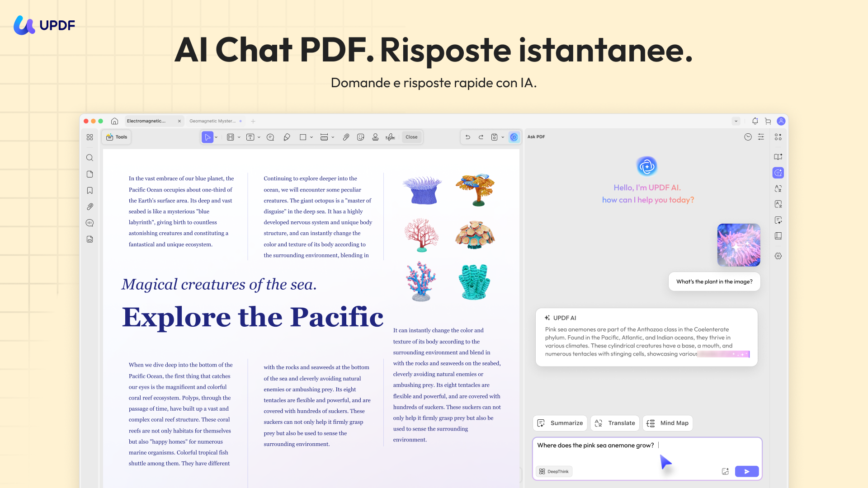Screen dimensions: 868x488
Task: Open page translate icon in right sidebar
Action: pyautogui.click(x=778, y=204)
